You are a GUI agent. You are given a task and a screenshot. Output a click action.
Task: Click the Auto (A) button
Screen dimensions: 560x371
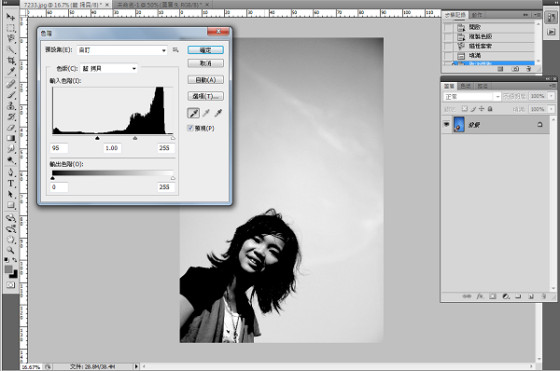[x=206, y=80]
